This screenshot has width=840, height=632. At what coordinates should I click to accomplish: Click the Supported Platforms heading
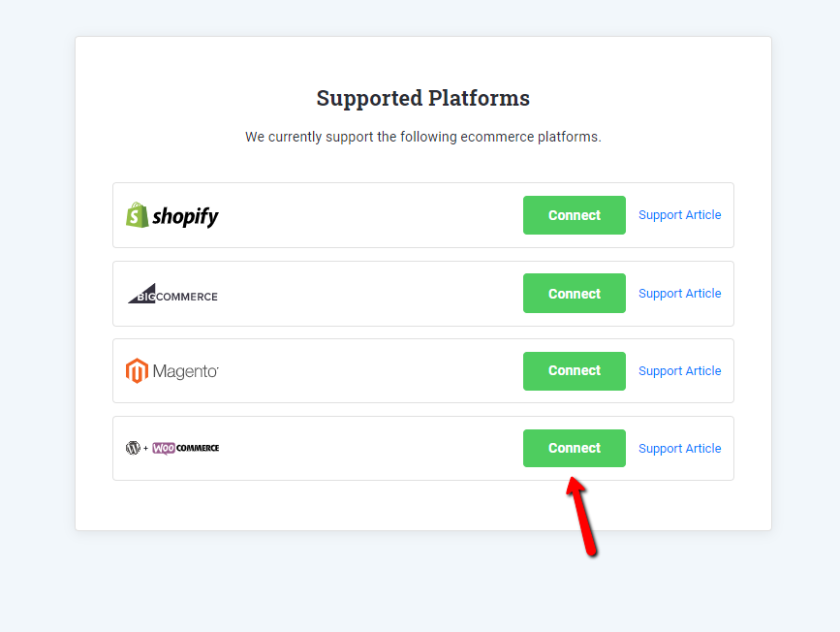coord(421,98)
